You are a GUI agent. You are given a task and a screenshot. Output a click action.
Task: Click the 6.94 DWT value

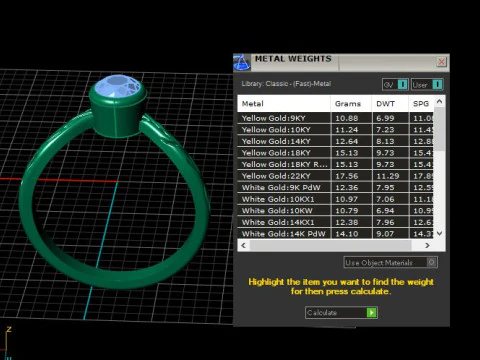(x=385, y=211)
